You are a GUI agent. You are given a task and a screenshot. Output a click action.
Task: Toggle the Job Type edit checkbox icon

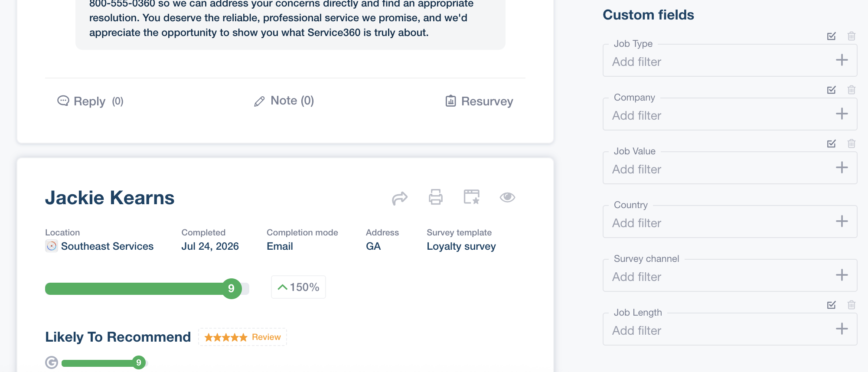[831, 36]
